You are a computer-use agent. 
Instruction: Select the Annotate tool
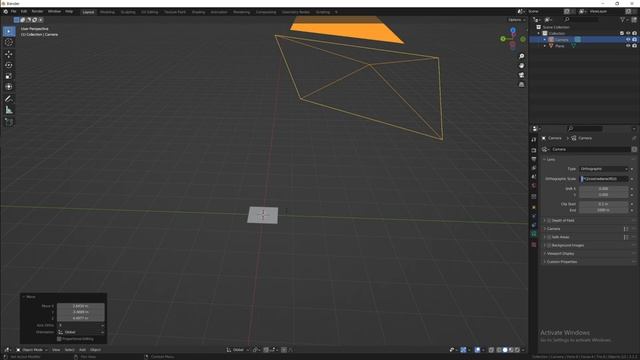9,99
